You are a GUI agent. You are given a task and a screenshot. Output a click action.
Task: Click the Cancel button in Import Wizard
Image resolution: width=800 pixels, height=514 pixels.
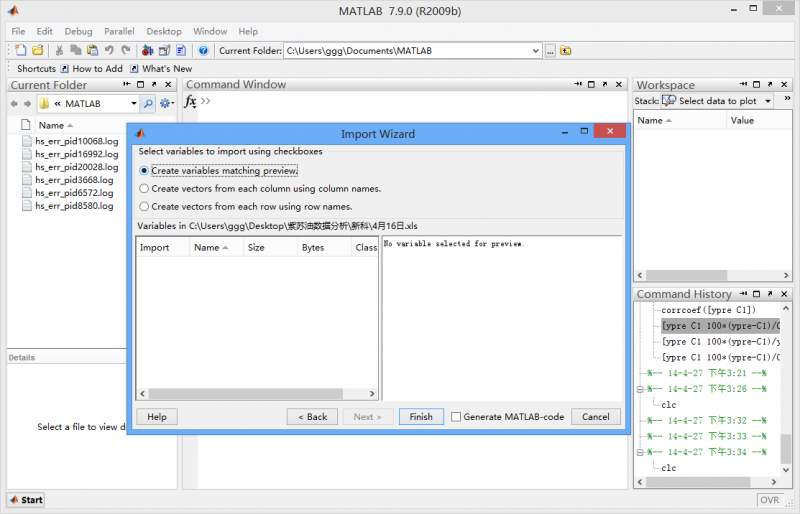(595, 417)
